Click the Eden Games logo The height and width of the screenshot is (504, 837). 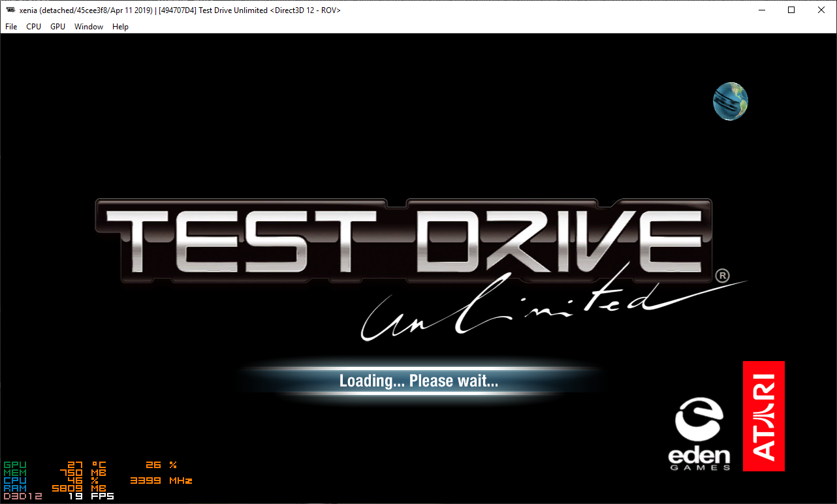[x=699, y=435]
